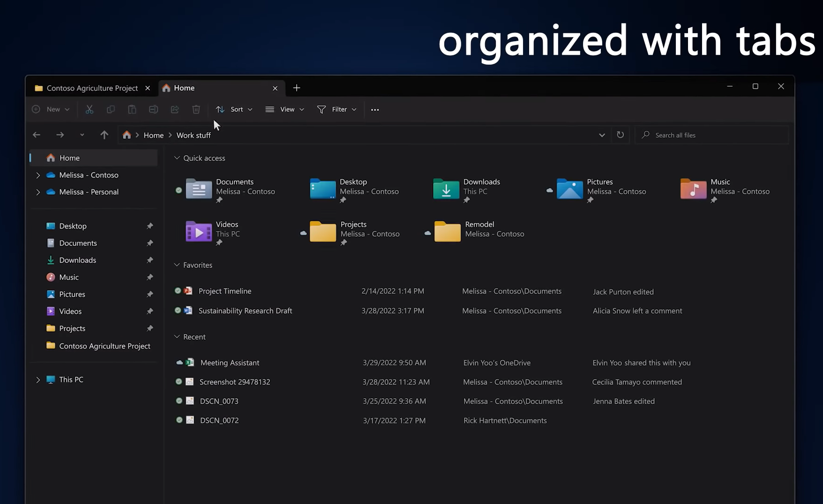This screenshot has width=823, height=504.
Task: Click 'Jenna Bates edited' activity
Action: pyautogui.click(x=623, y=401)
